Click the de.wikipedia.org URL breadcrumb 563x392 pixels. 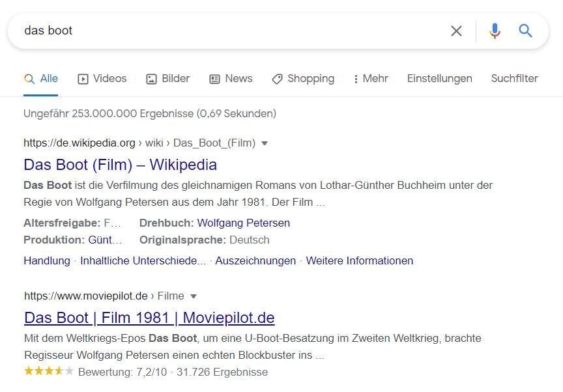pos(79,143)
